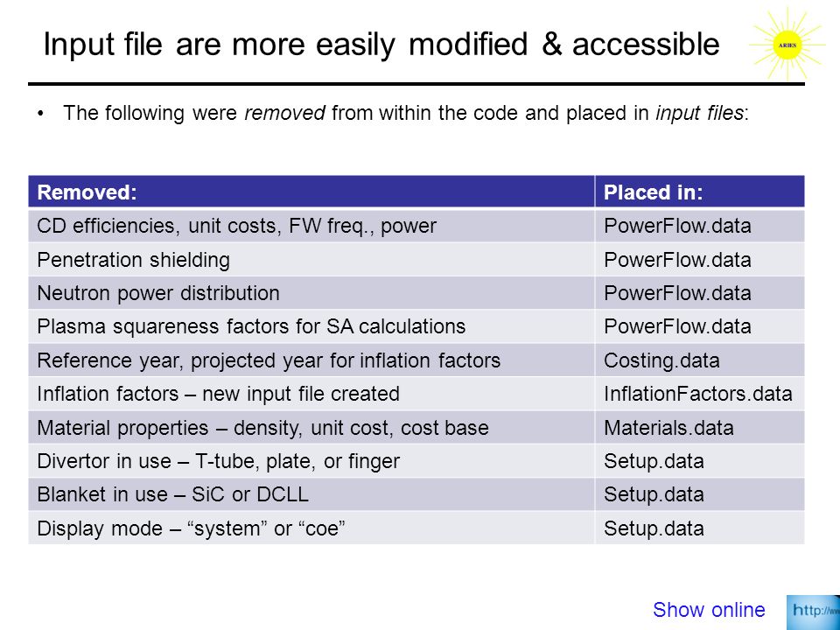Select Blanket in use SiC or DCLL row
The width and height of the screenshot is (840, 630).
[416, 493]
